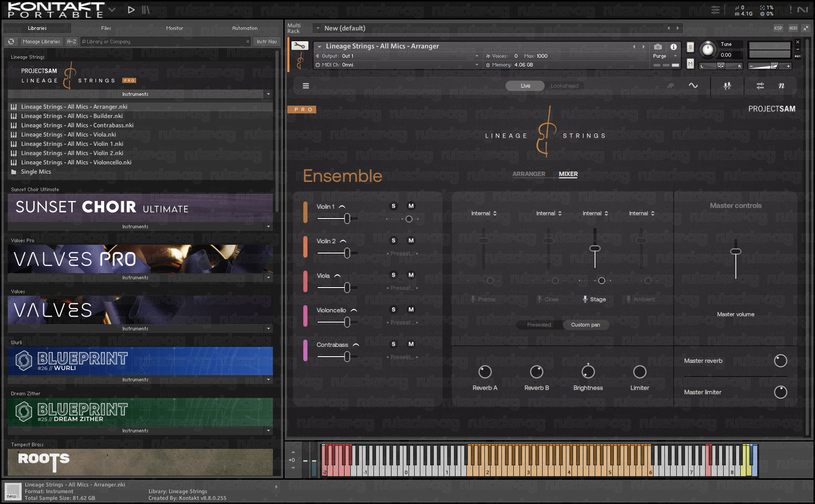Click the Native Instruments logo

(803, 10)
